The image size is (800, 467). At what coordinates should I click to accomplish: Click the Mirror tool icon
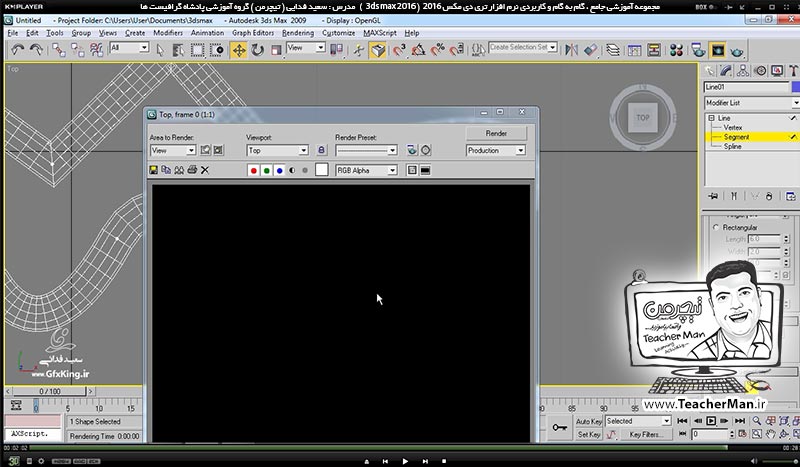coord(571,50)
